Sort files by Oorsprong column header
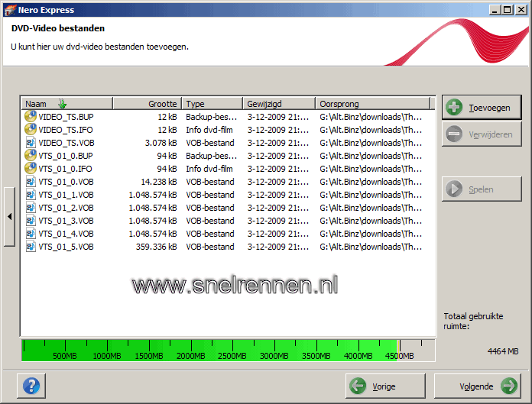Screen dimensions: 532x404 click(x=372, y=103)
